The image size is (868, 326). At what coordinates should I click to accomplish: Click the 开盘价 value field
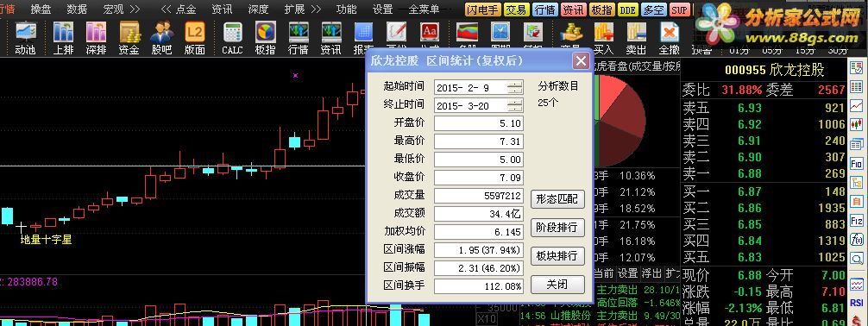coord(479,123)
